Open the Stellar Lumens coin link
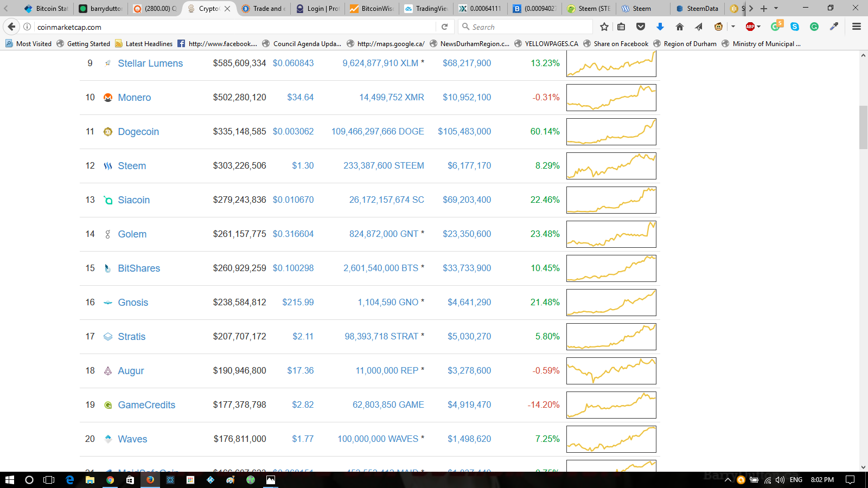Image resolution: width=868 pixels, height=488 pixels. click(x=150, y=63)
